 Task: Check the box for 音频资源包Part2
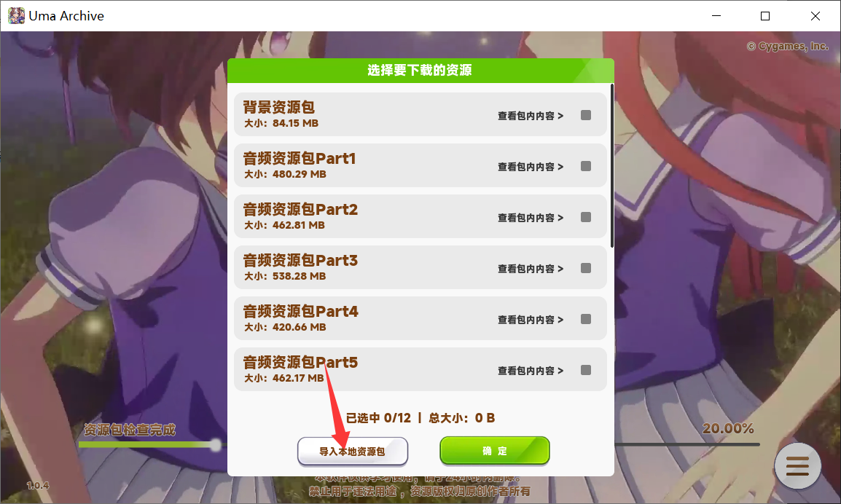coord(586,217)
